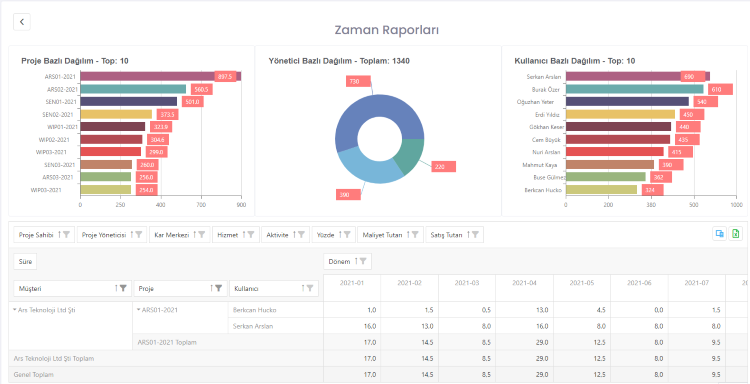Go back using the arrow button

[22, 22]
